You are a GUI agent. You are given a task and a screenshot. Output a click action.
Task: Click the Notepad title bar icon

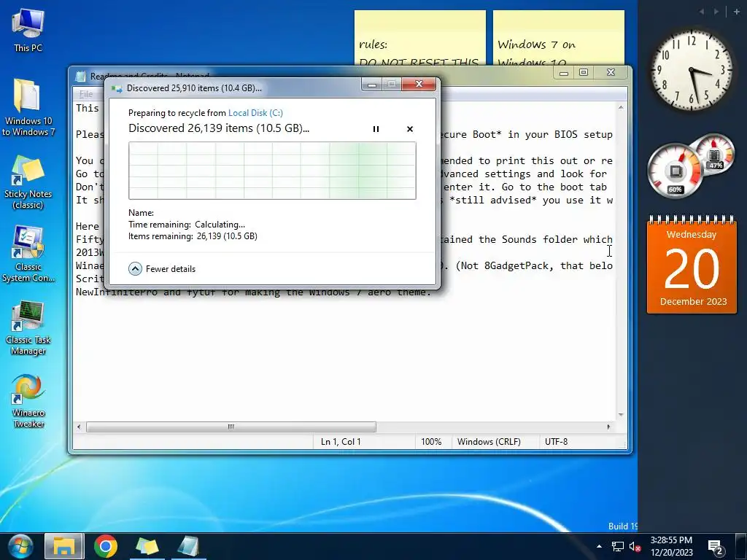[82, 76]
